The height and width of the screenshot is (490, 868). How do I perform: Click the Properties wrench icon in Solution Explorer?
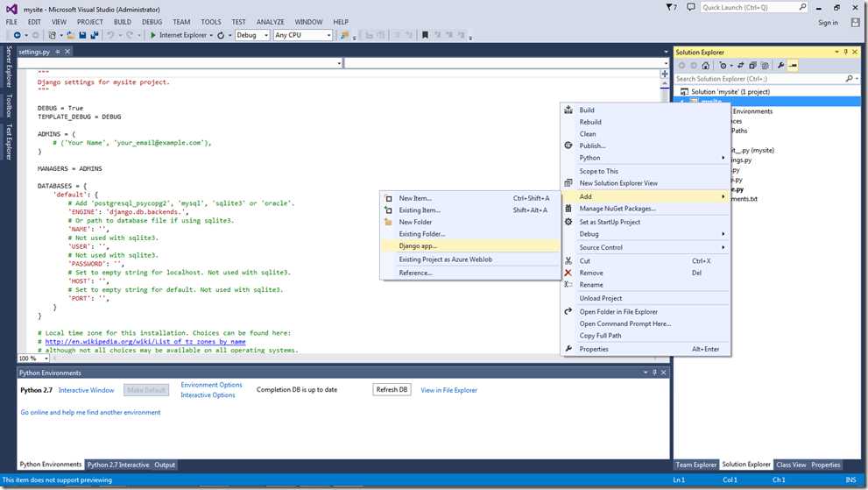click(780, 66)
